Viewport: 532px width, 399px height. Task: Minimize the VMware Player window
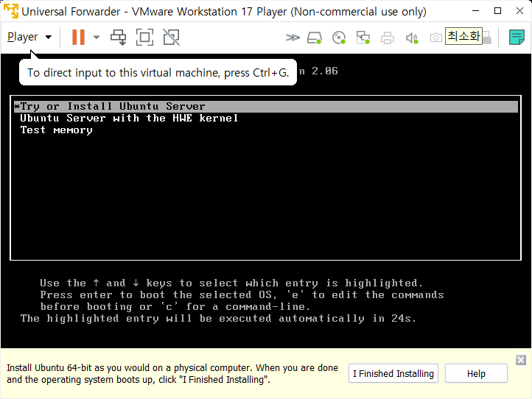point(476,11)
